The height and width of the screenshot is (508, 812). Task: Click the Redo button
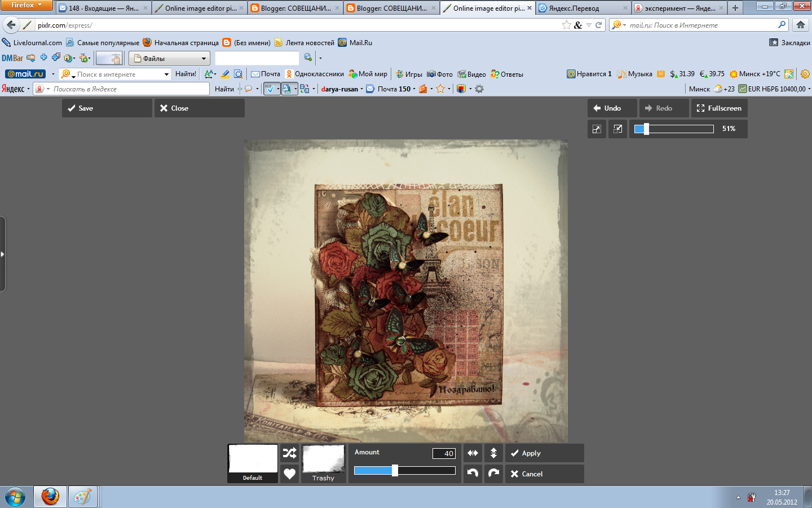point(664,108)
